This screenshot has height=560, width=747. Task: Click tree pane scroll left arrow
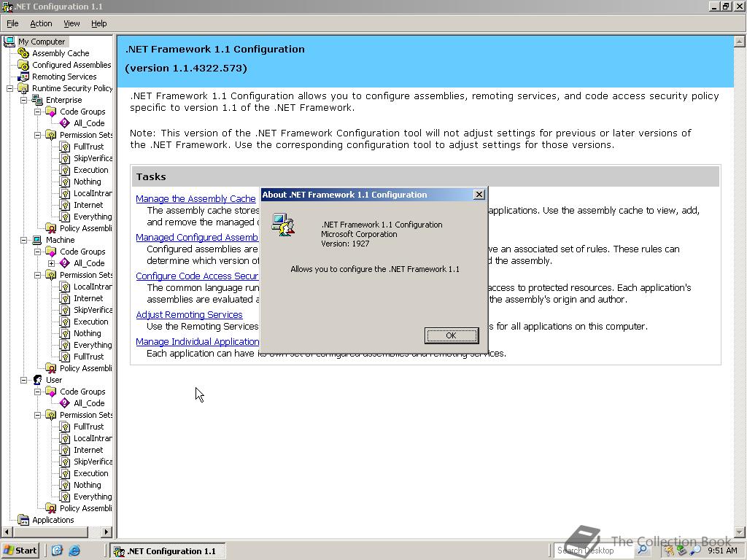7,532
